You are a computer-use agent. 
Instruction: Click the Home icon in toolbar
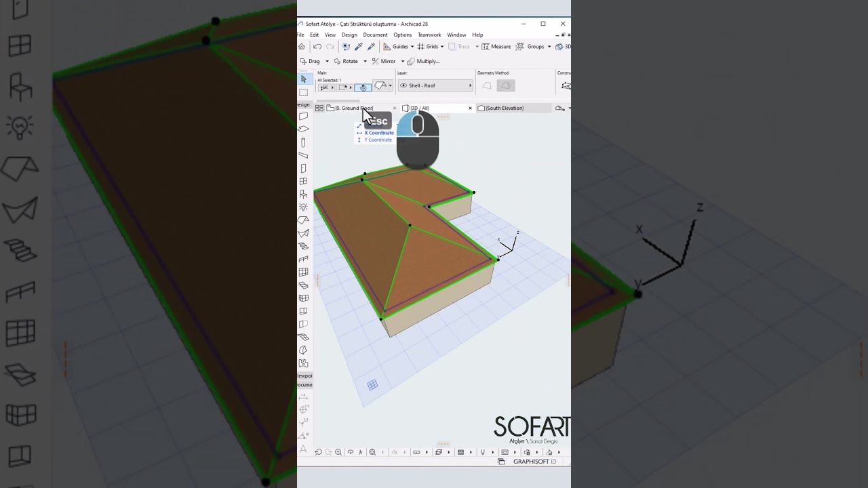click(x=302, y=47)
